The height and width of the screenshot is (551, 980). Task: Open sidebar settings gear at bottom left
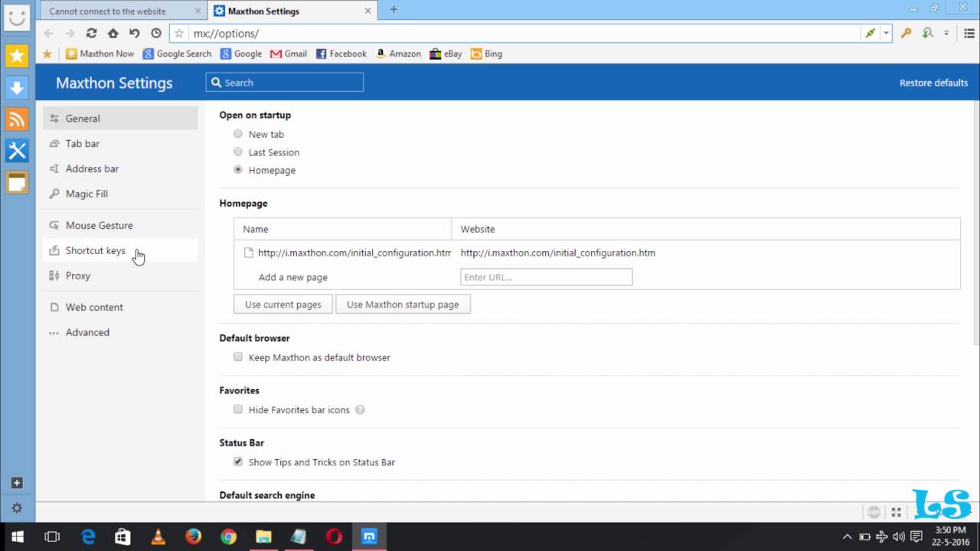click(17, 508)
